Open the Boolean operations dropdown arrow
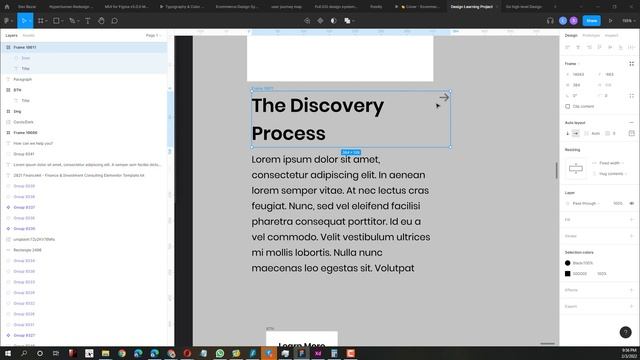 tap(353, 21)
